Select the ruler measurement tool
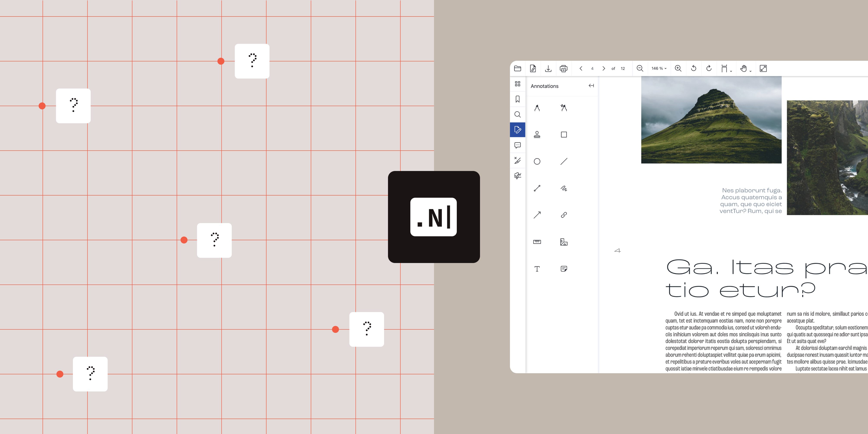This screenshot has height=434, width=868. pyautogui.click(x=537, y=242)
